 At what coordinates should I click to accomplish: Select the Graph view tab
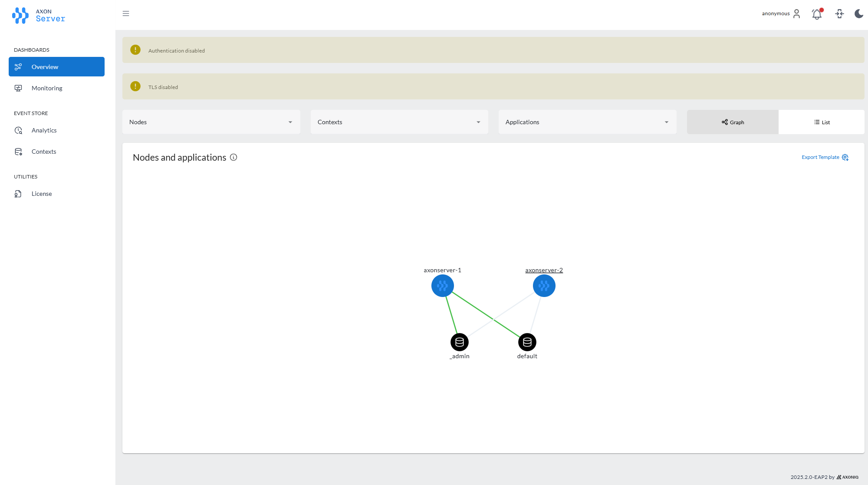coord(733,122)
